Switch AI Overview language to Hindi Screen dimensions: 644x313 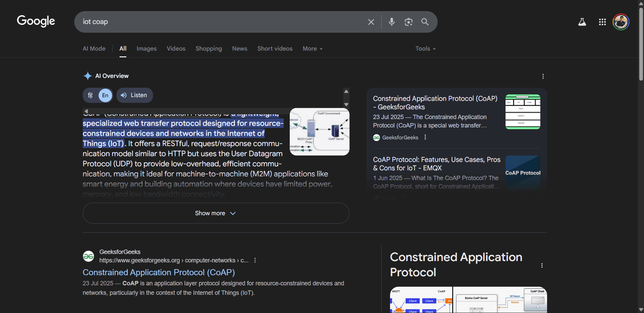[90, 95]
